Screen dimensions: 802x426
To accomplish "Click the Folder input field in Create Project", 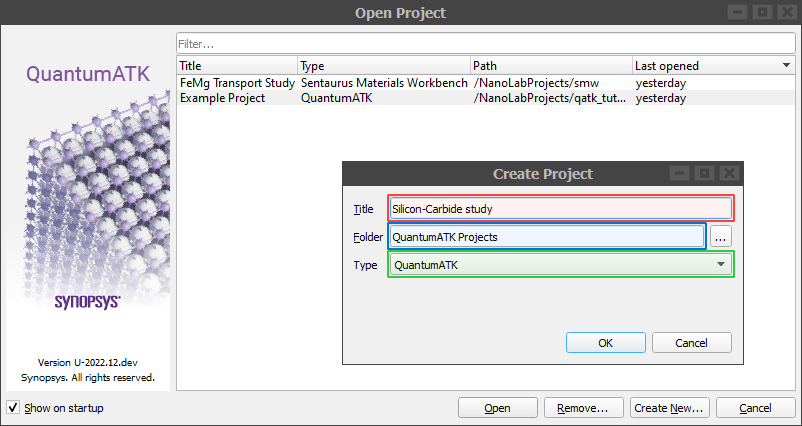I will [547, 237].
